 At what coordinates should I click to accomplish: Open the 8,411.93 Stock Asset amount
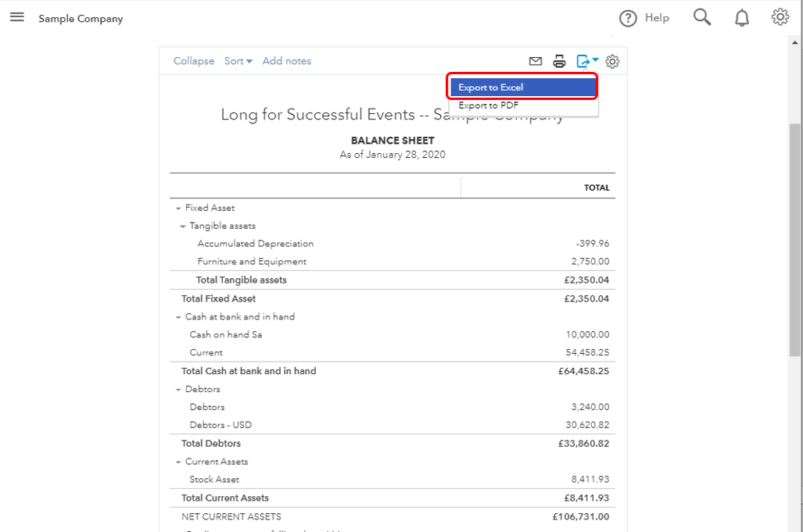click(590, 480)
